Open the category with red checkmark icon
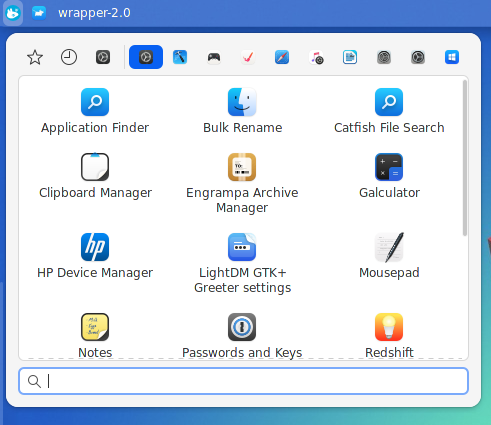 tap(248, 57)
